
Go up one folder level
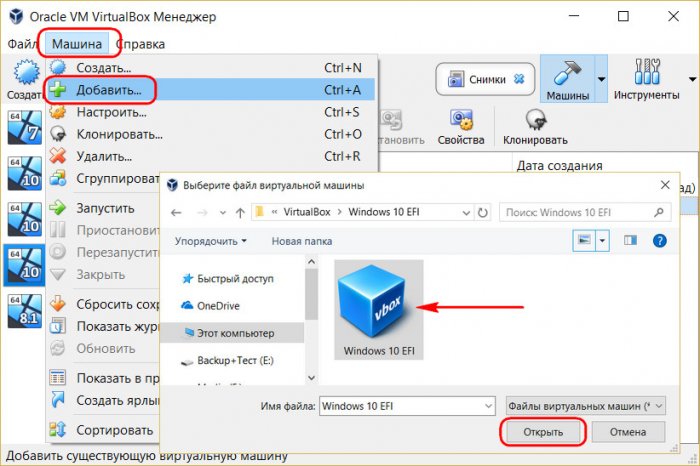[x=240, y=212]
